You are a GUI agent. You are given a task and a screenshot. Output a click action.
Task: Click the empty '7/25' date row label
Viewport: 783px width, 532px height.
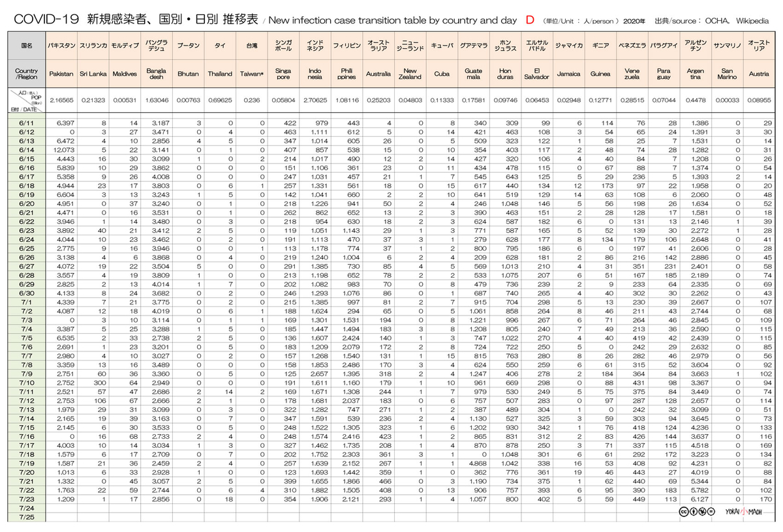[27, 517]
